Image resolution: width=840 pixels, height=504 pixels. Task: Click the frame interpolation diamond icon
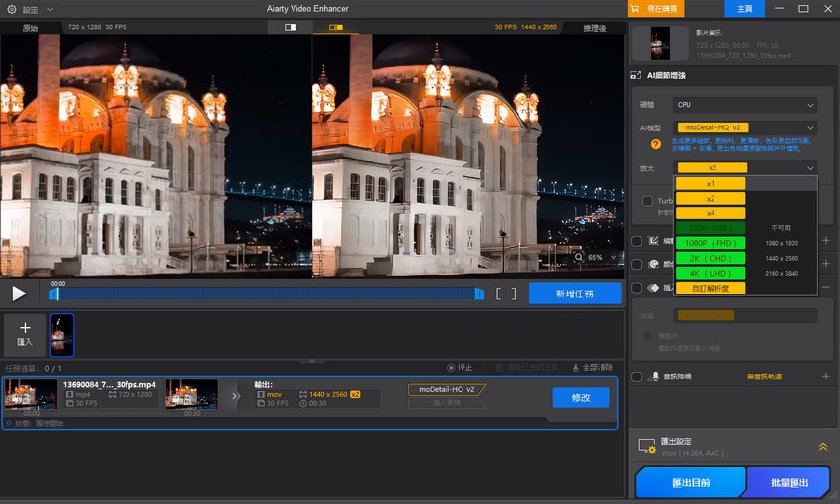[x=653, y=288]
